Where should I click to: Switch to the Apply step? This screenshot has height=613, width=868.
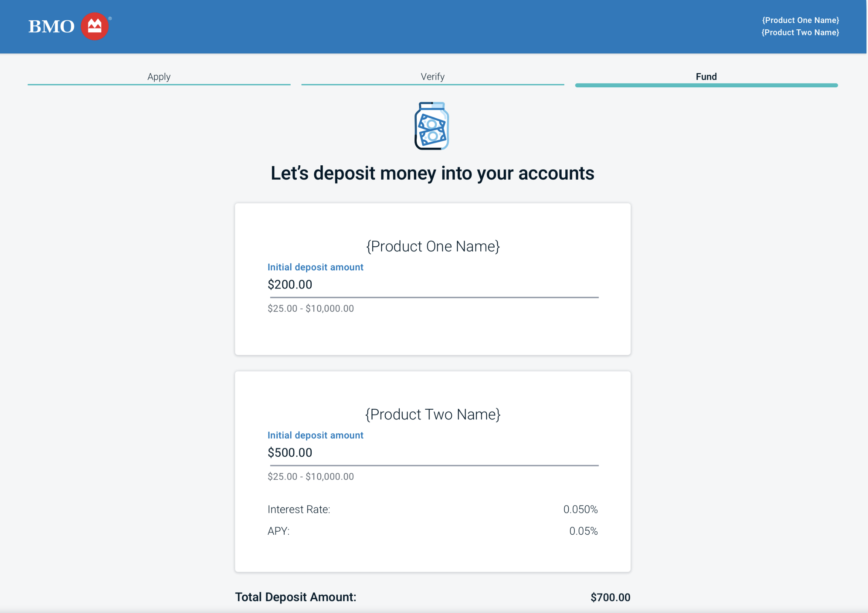pos(159,77)
